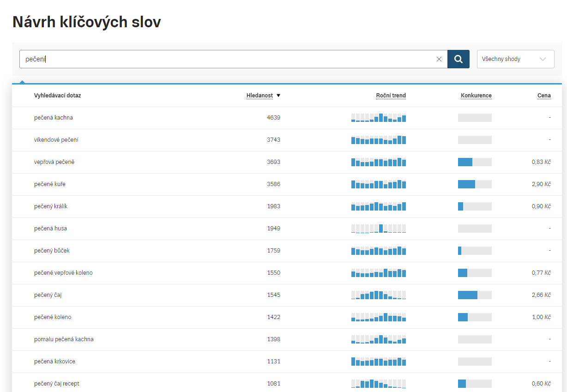Sort by Hledanost column header

point(259,96)
